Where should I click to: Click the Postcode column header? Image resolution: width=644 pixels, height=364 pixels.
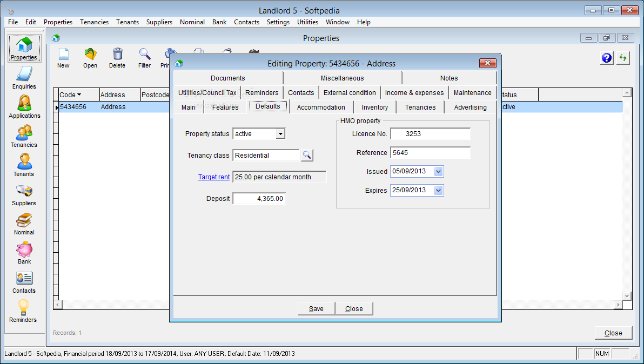pos(155,95)
